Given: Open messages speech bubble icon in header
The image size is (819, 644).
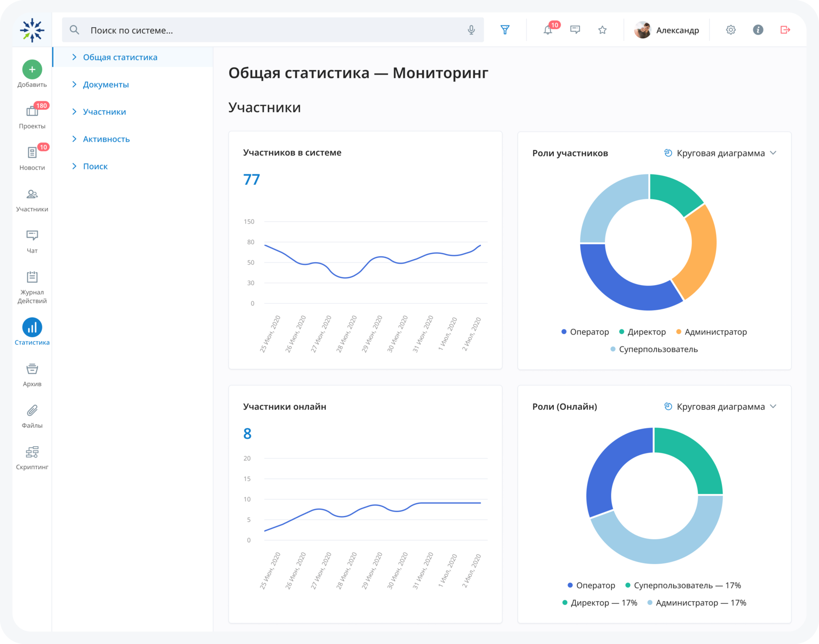Looking at the screenshot, I should pyautogui.click(x=575, y=30).
